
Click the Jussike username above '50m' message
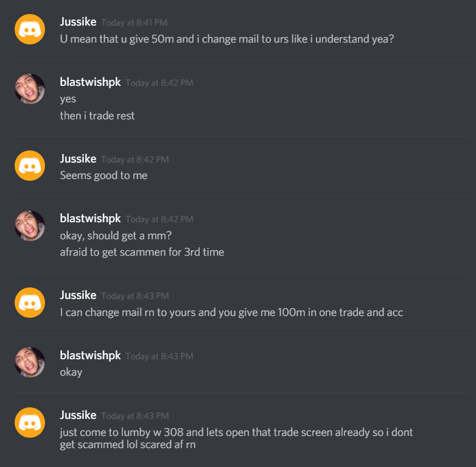pos(78,22)
